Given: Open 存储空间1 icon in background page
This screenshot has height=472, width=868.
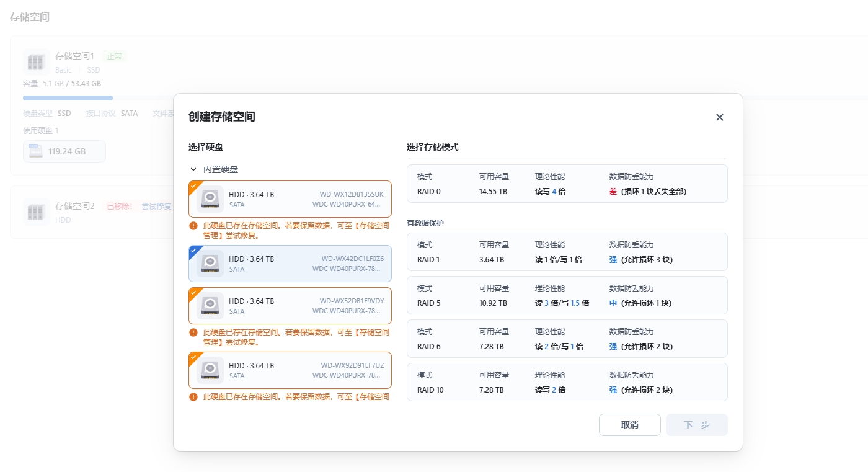Looking at the screenshot, I should 36,62.
